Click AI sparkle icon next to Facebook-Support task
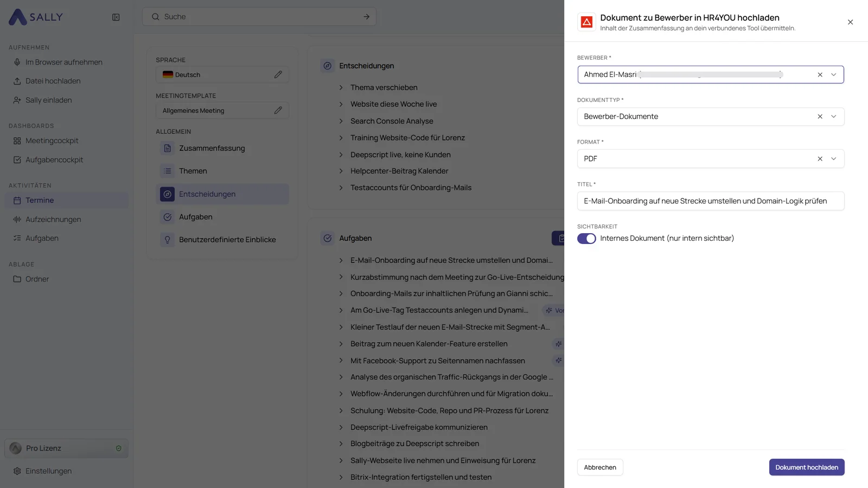868x488 pixels. pyautogui.click(x=558, y=361)
